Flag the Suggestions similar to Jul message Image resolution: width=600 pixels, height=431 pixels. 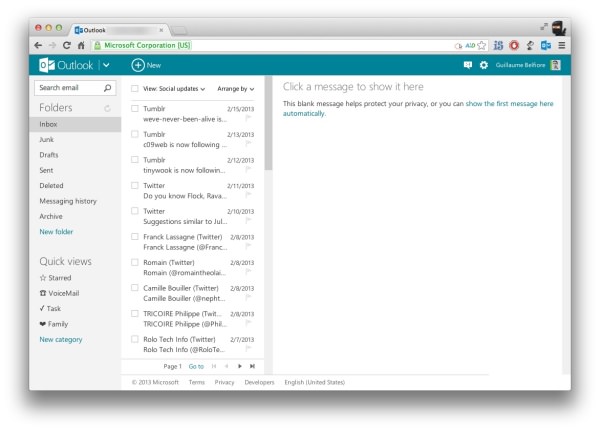(x=248, y=220)
